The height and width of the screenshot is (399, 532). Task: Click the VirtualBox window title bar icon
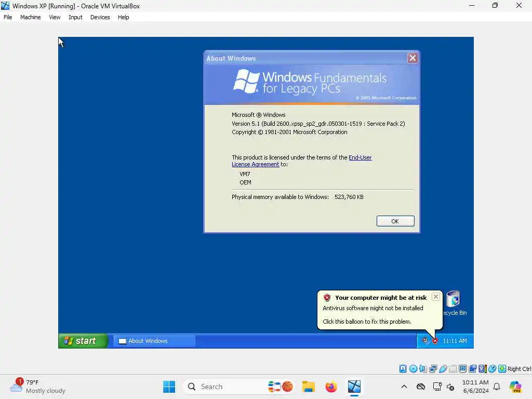point(5,6)
